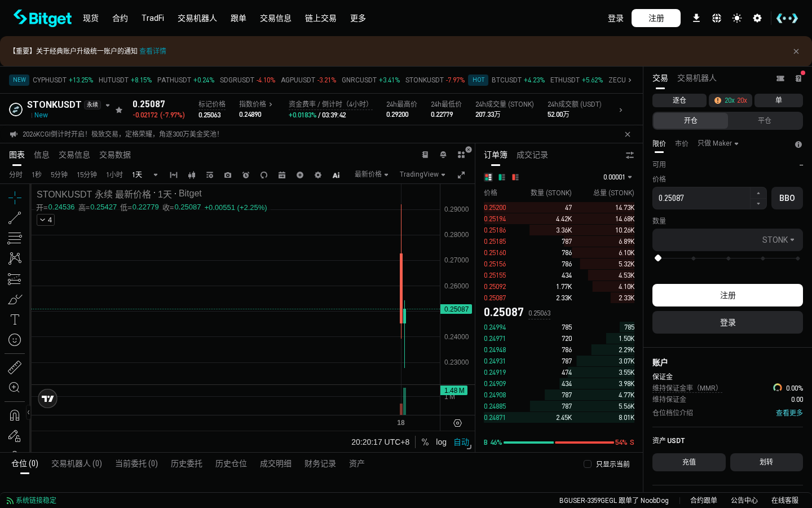The width and height of the screenshot is (812, 508).
Task: Click the Bitget logo
Action: [42, 18]
